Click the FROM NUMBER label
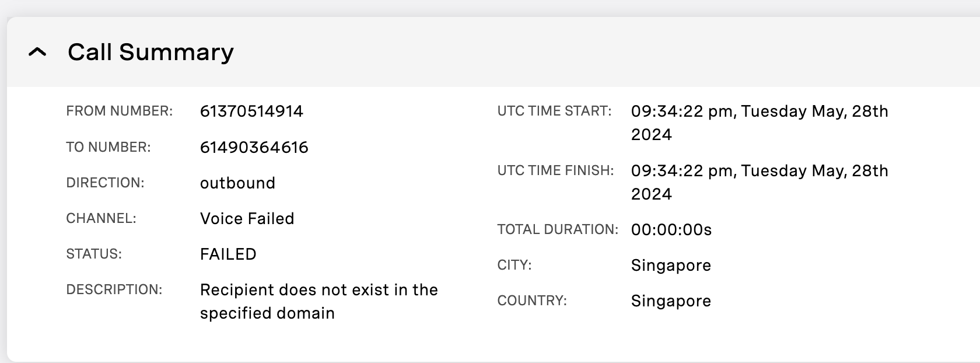The height and width of the screenshot is (363, 980). 120,111
